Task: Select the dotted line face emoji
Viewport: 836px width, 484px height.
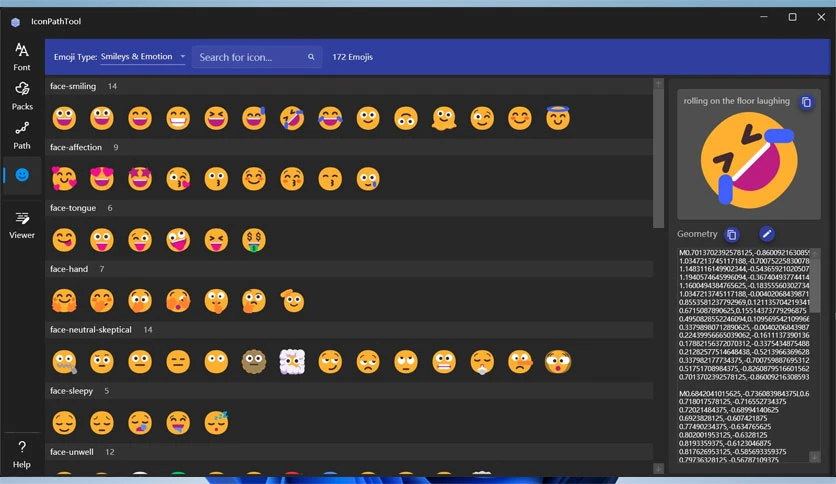Action: pos(254,361)
